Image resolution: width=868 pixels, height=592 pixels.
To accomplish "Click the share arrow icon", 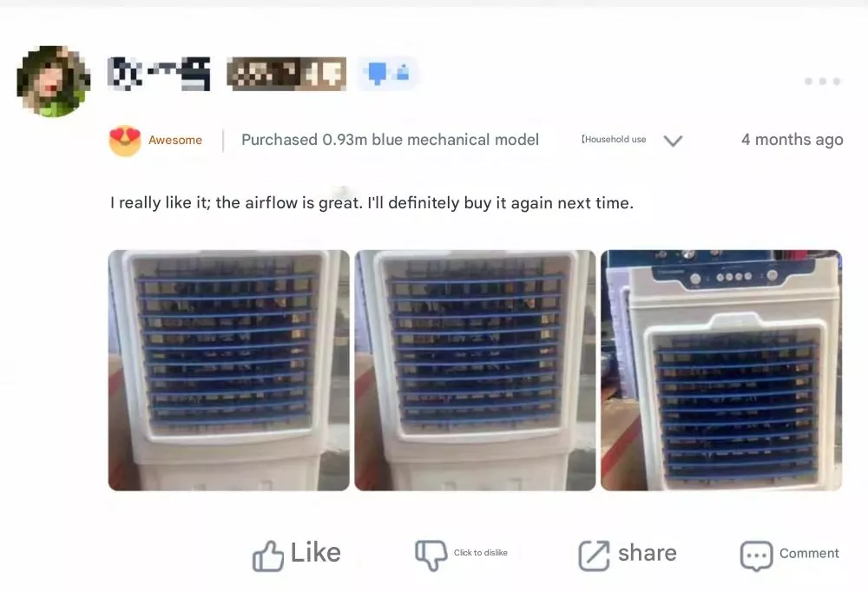I will coord(594,556).
